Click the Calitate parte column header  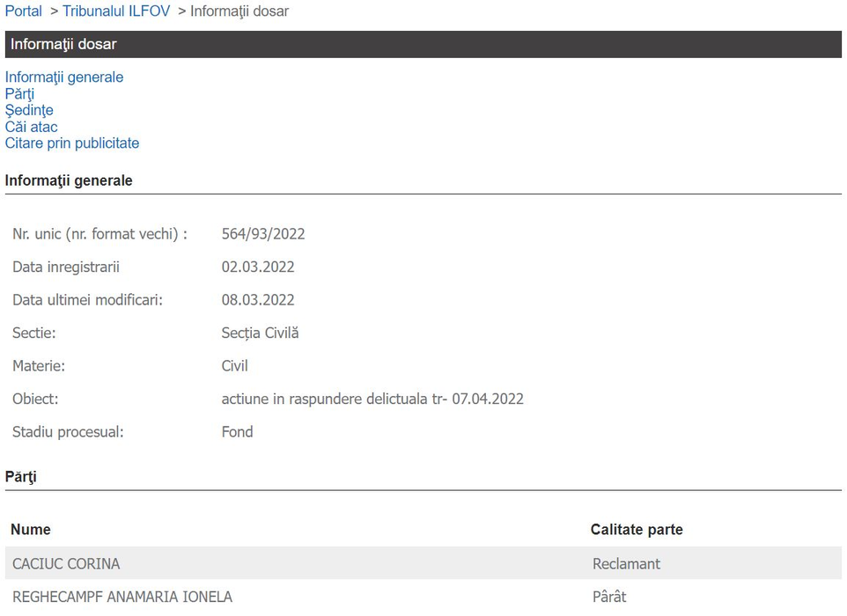click(637, 529)
